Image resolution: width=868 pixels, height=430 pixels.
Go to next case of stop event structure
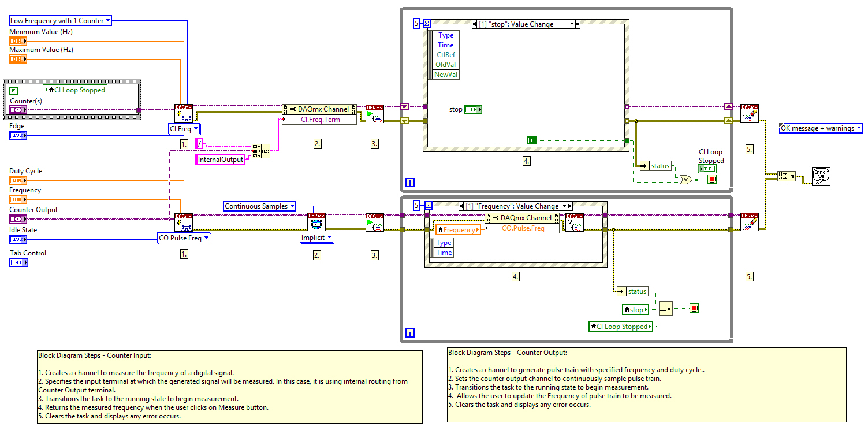tap(578, 24)
